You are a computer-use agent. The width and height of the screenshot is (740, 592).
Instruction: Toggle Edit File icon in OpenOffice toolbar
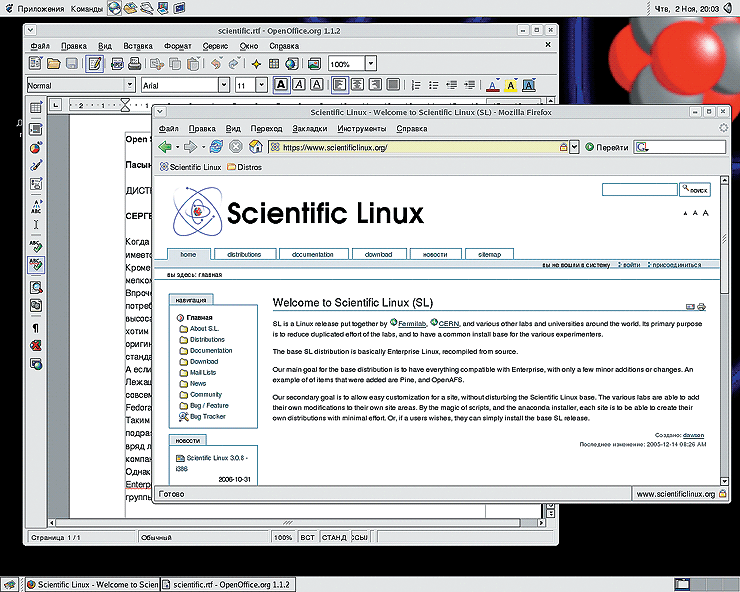tap(94, 63)
